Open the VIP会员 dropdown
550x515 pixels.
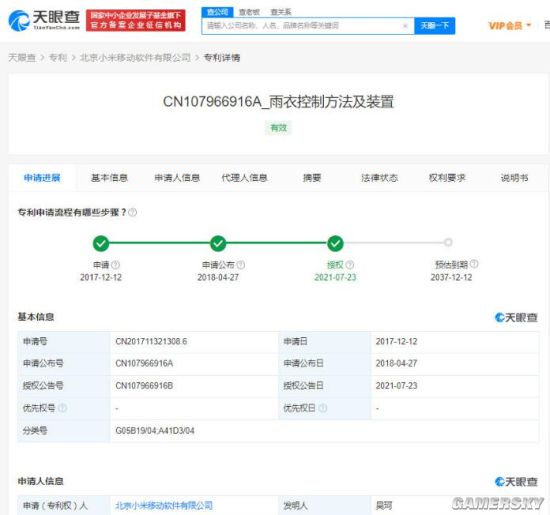click(x=510, y=26)
